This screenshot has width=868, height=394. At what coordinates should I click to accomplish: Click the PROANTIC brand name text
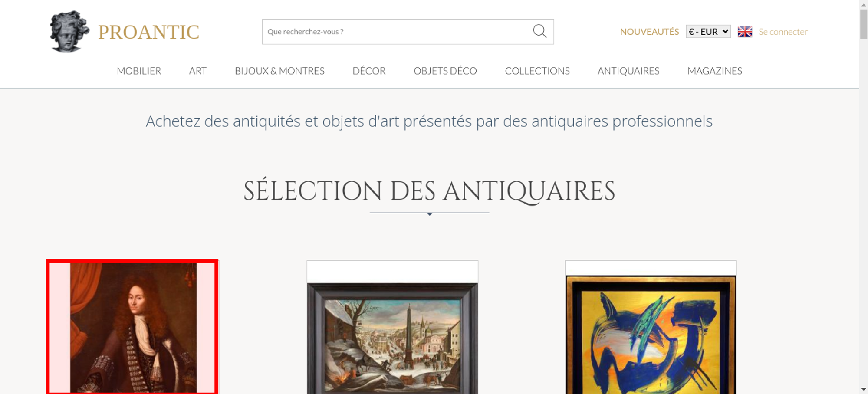[148, 32]
